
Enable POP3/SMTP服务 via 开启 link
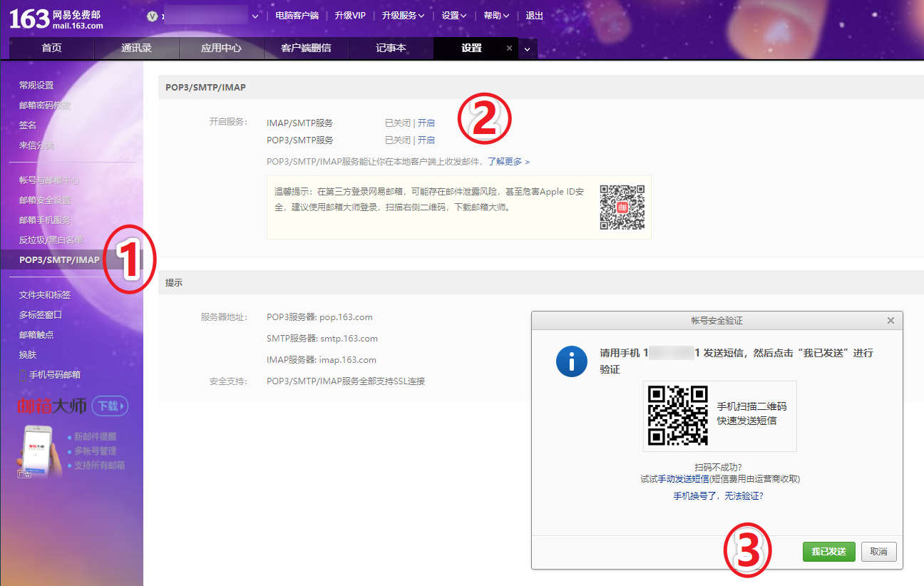point(426,140)
